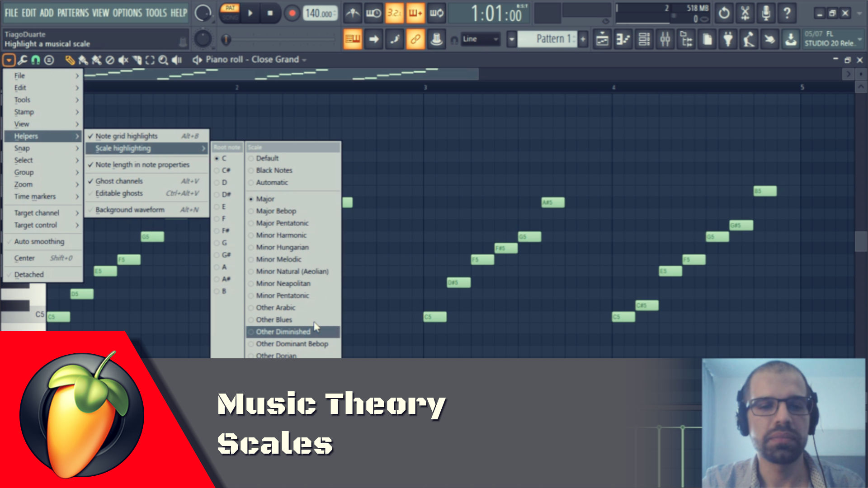Select the Zoom magnifier tool
This screenshot has width=868, height=488.
(163, 60)
